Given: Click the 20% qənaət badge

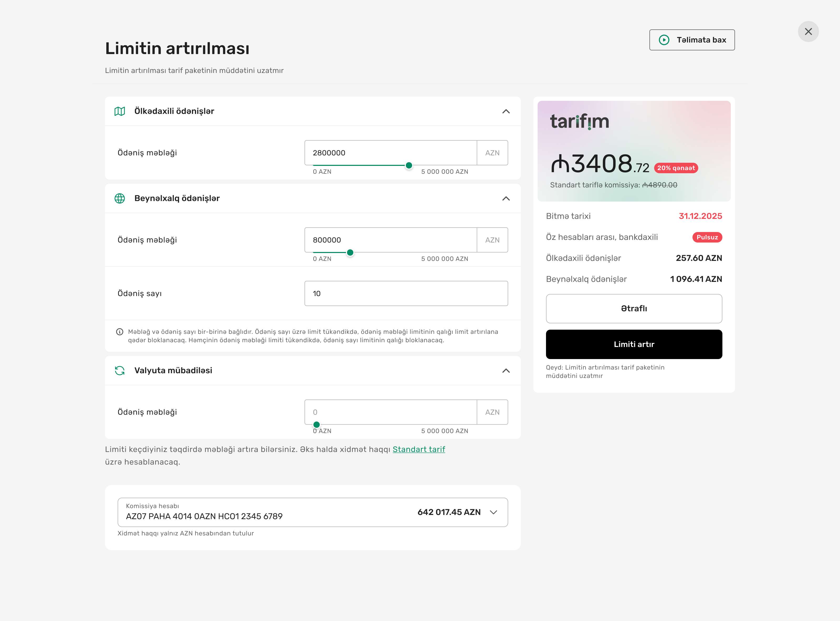Looking at the screenshot, I should (676, 168).
